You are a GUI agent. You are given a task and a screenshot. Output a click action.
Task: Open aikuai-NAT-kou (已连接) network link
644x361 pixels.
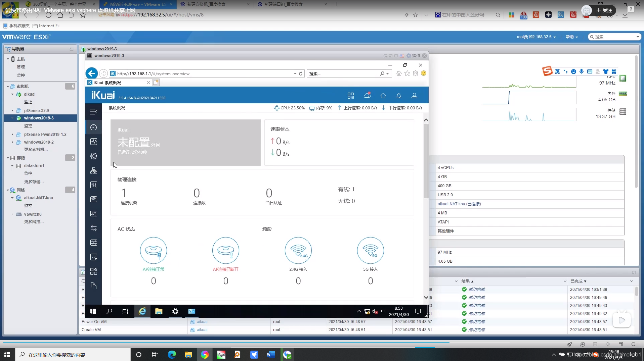pyautogui.click(x=459, y=204)
